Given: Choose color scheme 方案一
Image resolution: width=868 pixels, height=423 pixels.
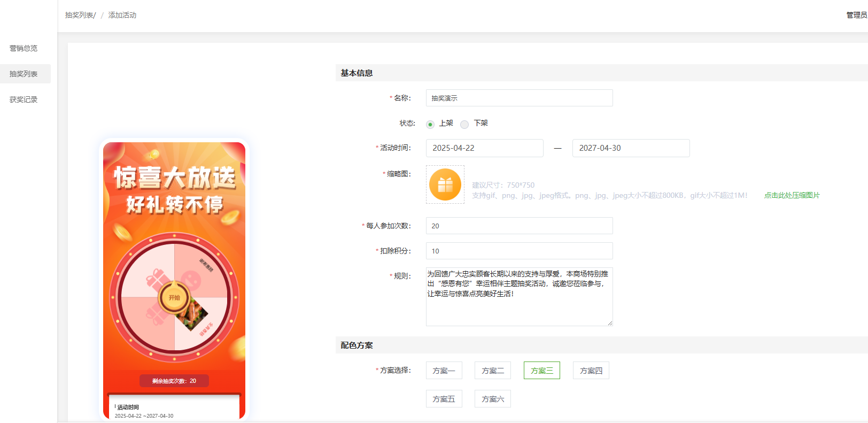Looking at the screenshot, I should [x=444, y=371].
